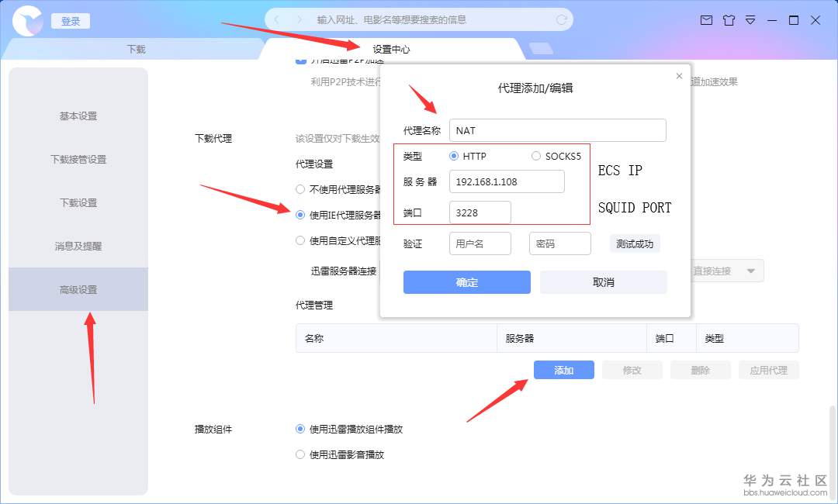Click the refresh icon in search bar
This screenshot has height=504, width=838.
[x=561, y=19]
